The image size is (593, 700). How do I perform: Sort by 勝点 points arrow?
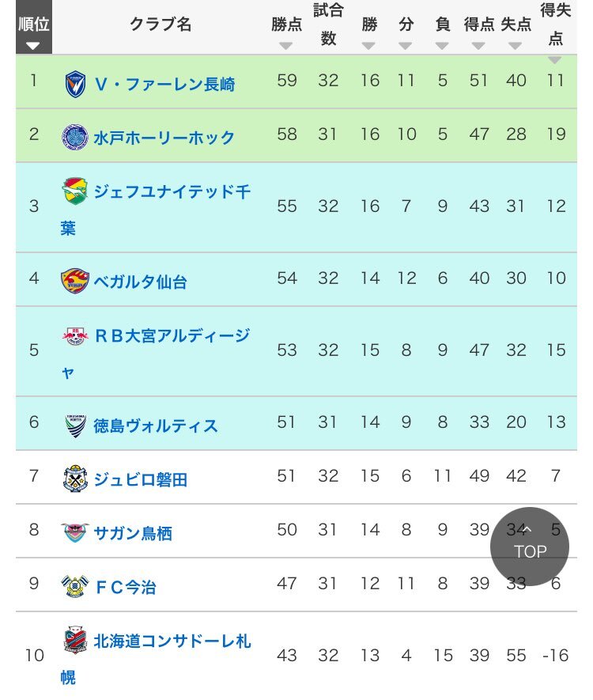[286, 46]
